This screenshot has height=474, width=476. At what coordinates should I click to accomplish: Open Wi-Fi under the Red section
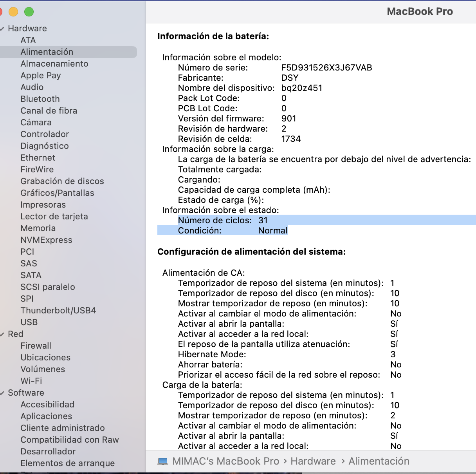coord(31,381)
